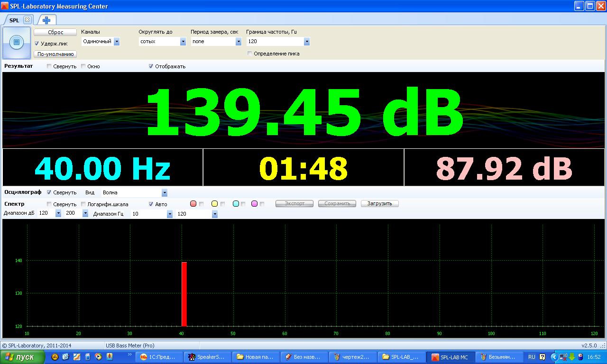607x364 pixels.
Task: Close the SPL tab
Action: (27, 20)
